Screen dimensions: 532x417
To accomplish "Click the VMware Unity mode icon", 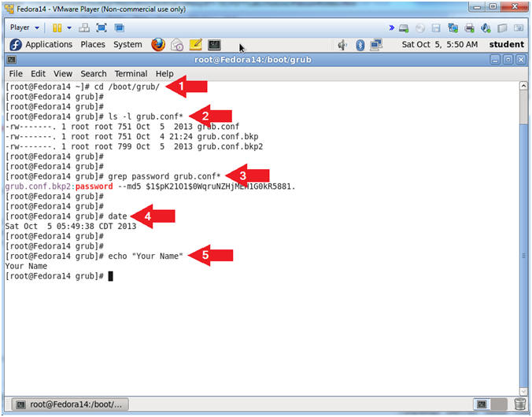I will coord(119,28).
